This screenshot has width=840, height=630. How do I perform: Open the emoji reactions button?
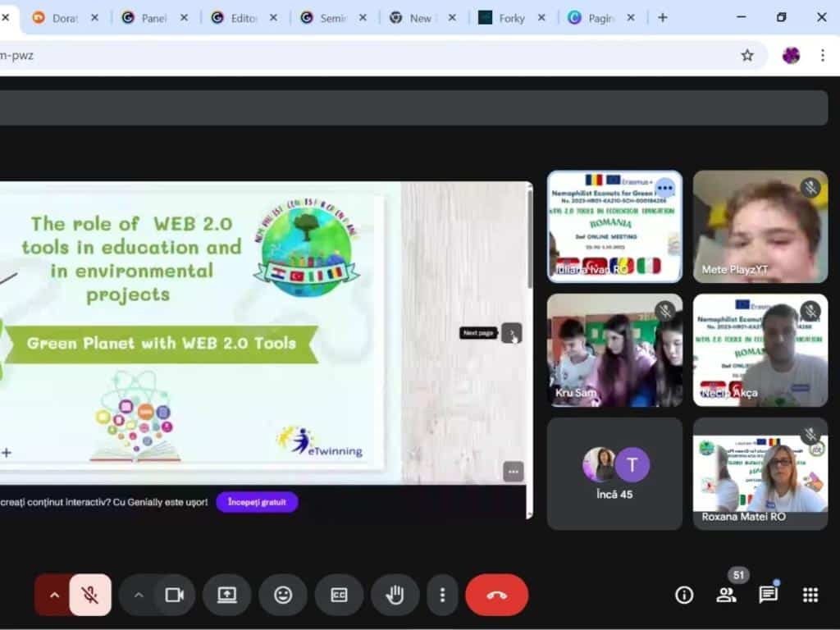283,596
